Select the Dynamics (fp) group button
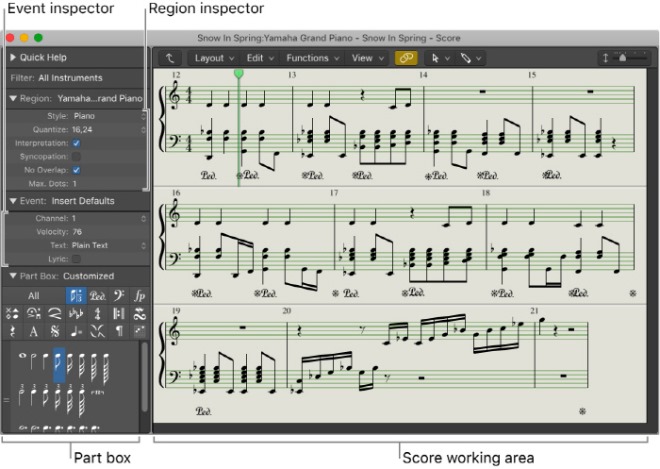The image size is (660, 469). pos(139,296)
